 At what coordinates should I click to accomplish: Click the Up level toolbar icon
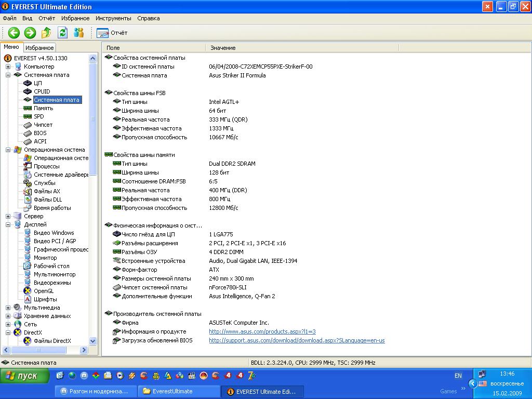pos(46,33)
